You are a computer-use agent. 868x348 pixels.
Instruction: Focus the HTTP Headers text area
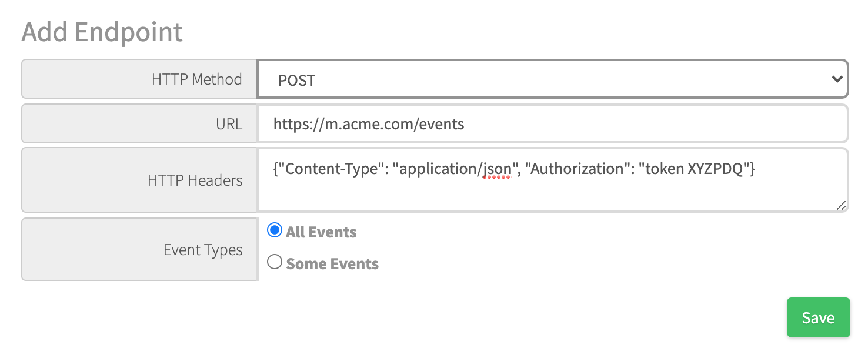[553, 180]
